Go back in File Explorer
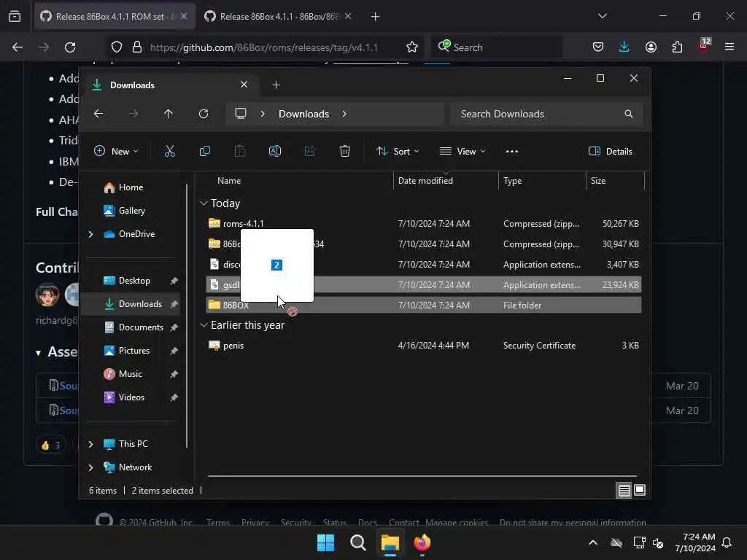Screen dimensions: 747x560 click(x=98, y=114)
